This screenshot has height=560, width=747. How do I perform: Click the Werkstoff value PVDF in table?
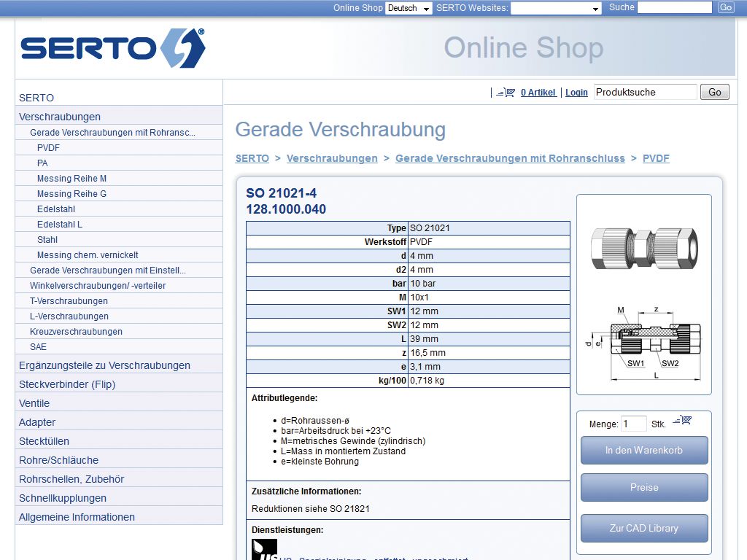pyautogui.click(x=421, y=242)
